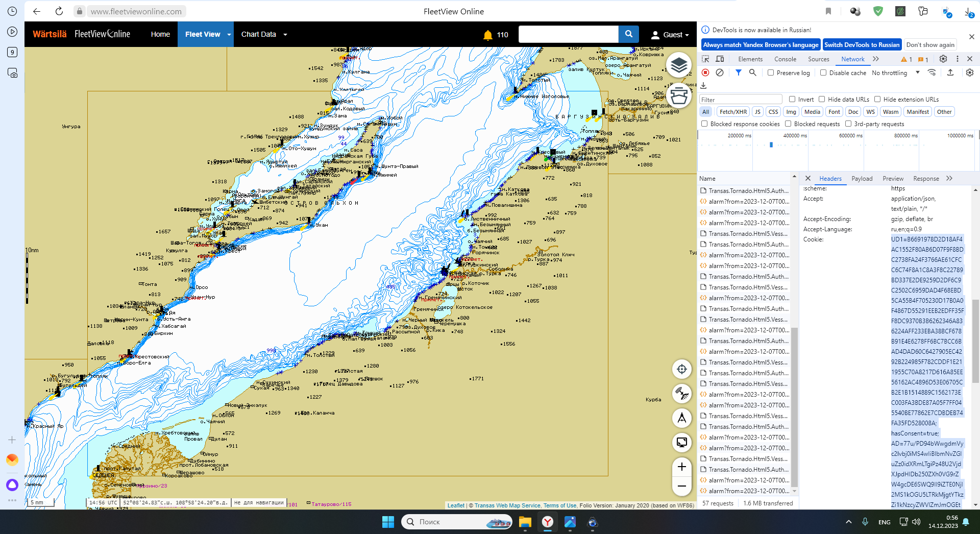The height and width of the screenshot is (534, 980).
Task: Open the Terms of Use link
Action: pos(559,505)
